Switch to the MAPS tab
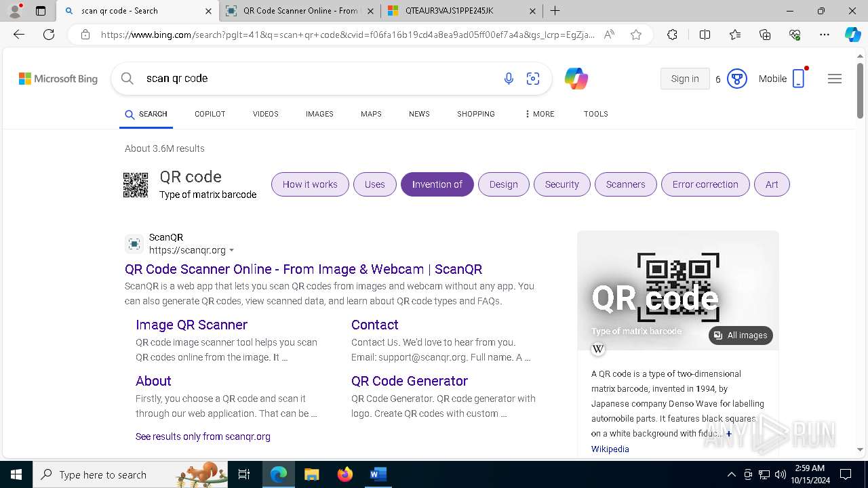868x488 pixels. tap(371, 114)
